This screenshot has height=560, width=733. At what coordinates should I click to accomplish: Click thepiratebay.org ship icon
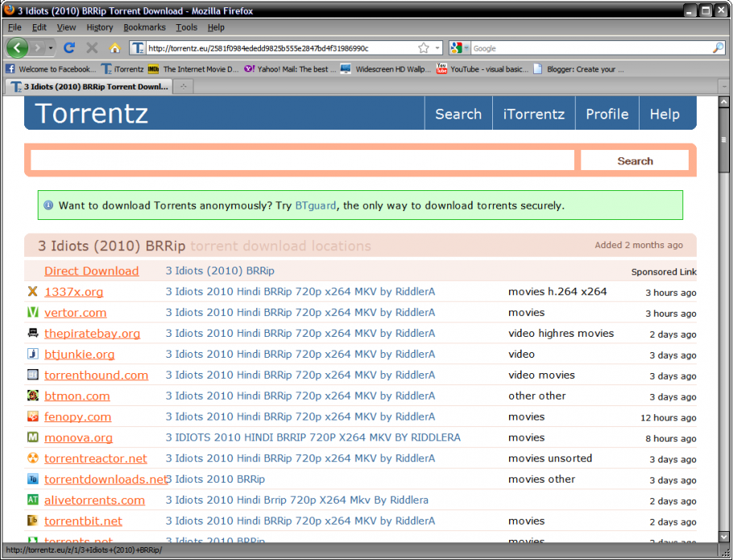(x=33, y=333)
